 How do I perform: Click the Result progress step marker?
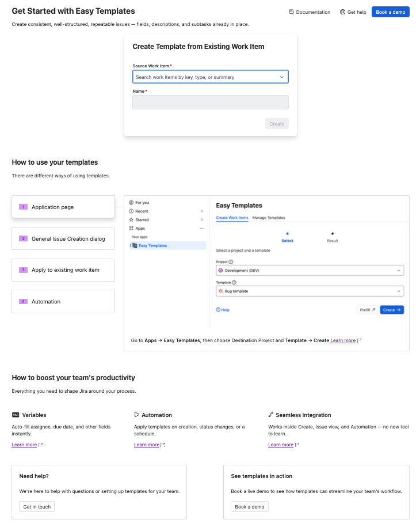pyautogui.click(x=333, y=233)
